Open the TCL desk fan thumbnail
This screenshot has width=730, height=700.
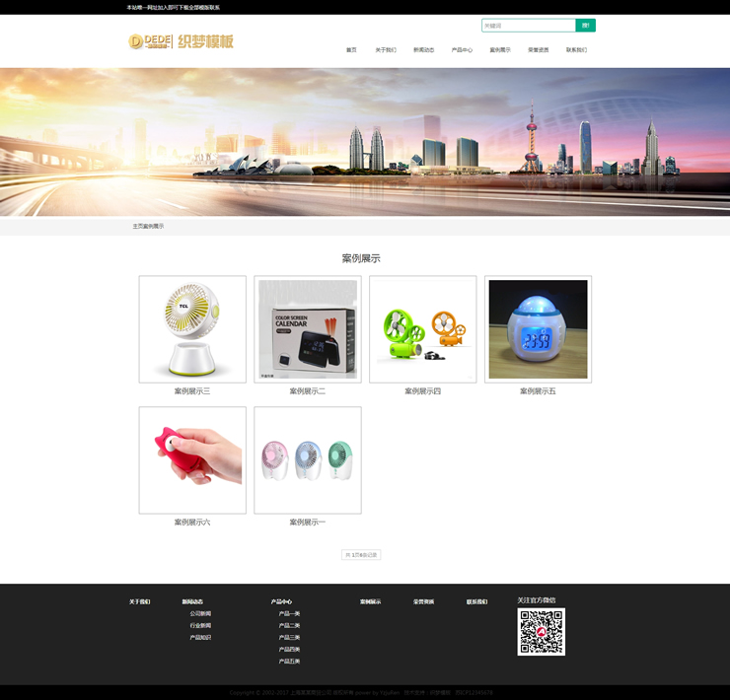pyautogui.click(x=192, y=329)
